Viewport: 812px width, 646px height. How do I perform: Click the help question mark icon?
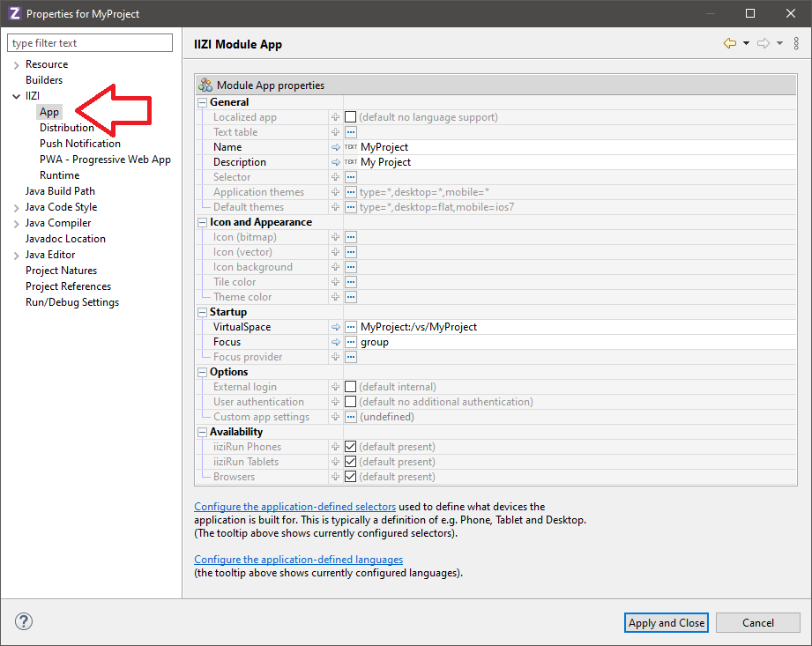24,621
